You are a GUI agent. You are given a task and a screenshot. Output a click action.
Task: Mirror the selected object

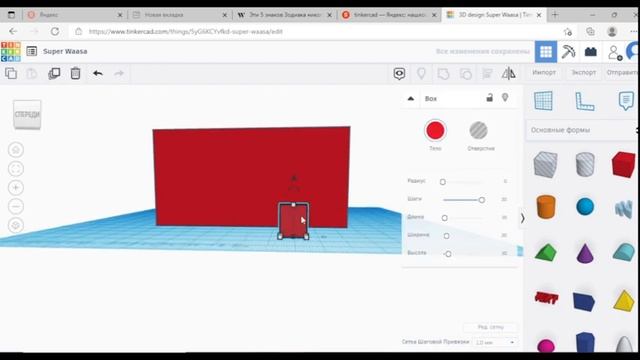click(x=509, y=73)
